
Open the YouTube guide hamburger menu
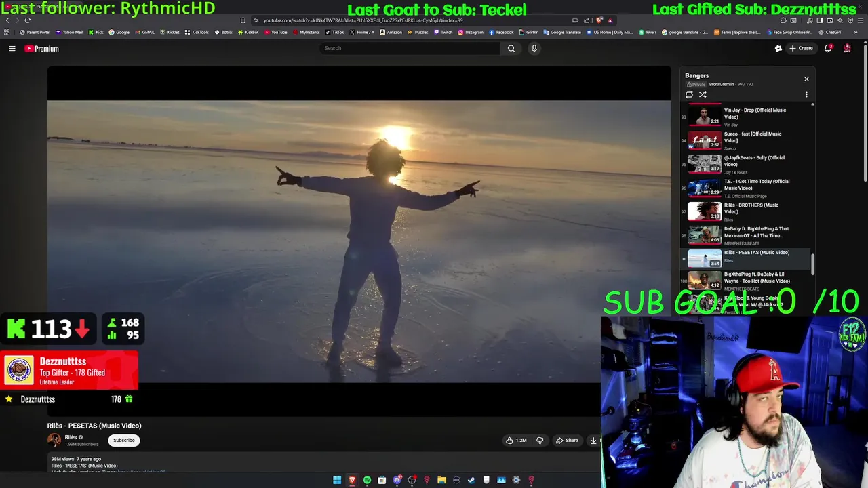(12, 48)
